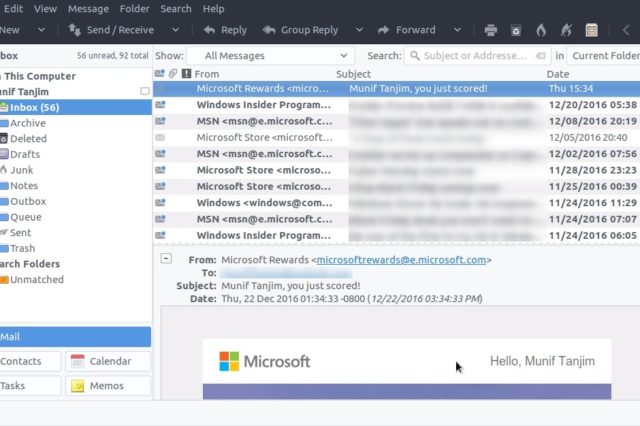Switch to the Mail view button
Image resolution: width=640 pixels, height=426 pixels.
click(x=76, y=337)
